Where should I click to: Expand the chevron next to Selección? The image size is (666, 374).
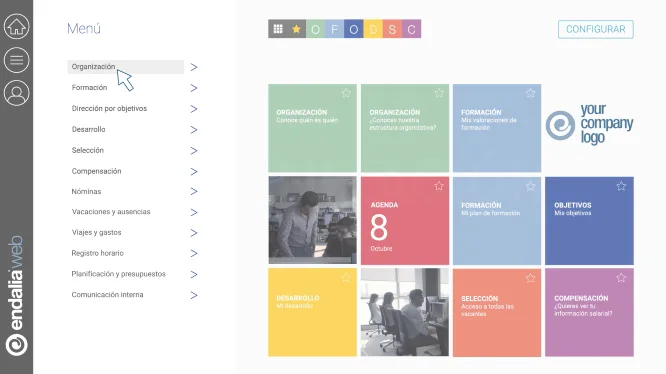pos(194,151)
